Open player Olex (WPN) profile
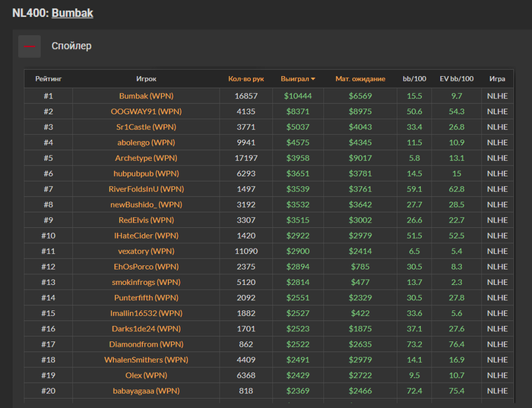This screenshot has height=408, width=532. 146,376
